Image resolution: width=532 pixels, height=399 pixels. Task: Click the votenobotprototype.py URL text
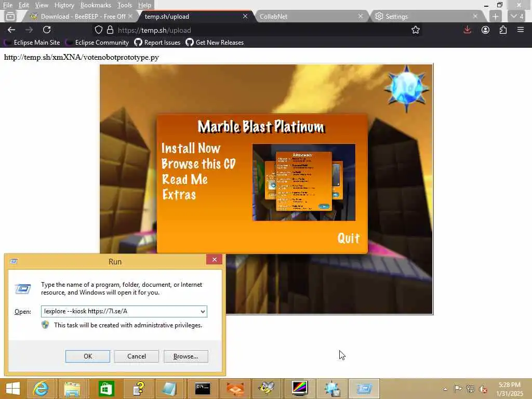[82, 57]
